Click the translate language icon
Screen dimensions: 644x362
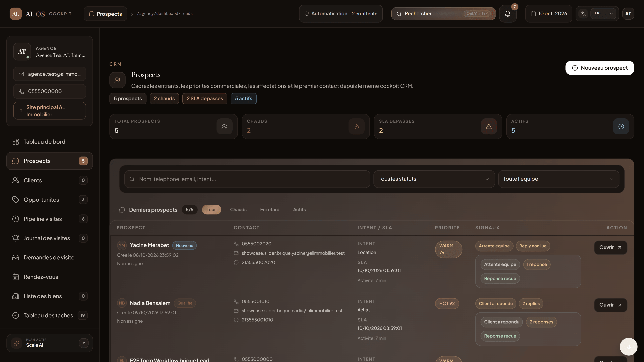pos(583,14)
